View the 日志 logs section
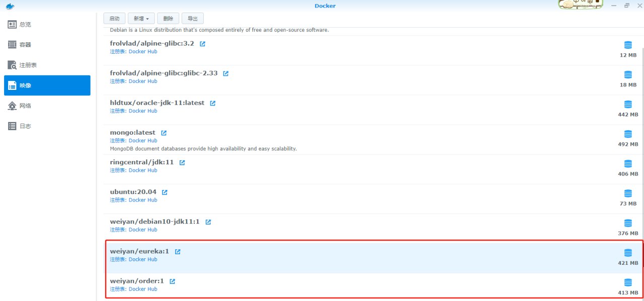Viewport: 644px width, 301px height. (x=47, y=126)
